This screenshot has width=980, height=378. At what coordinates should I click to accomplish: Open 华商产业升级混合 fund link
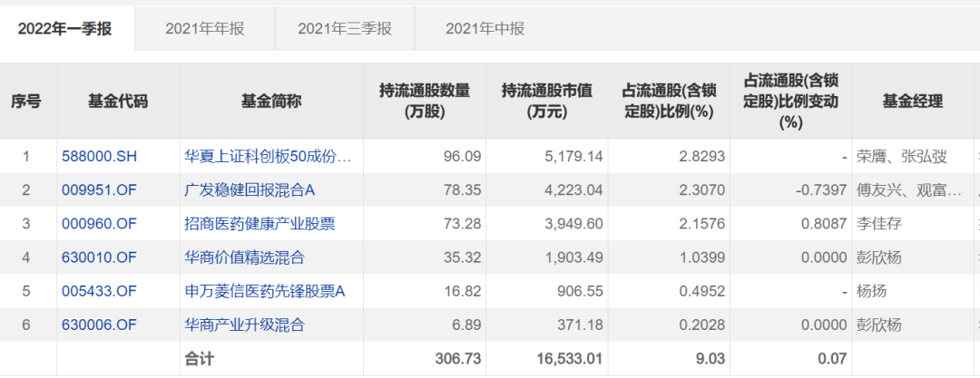click(x=244, y=325)
